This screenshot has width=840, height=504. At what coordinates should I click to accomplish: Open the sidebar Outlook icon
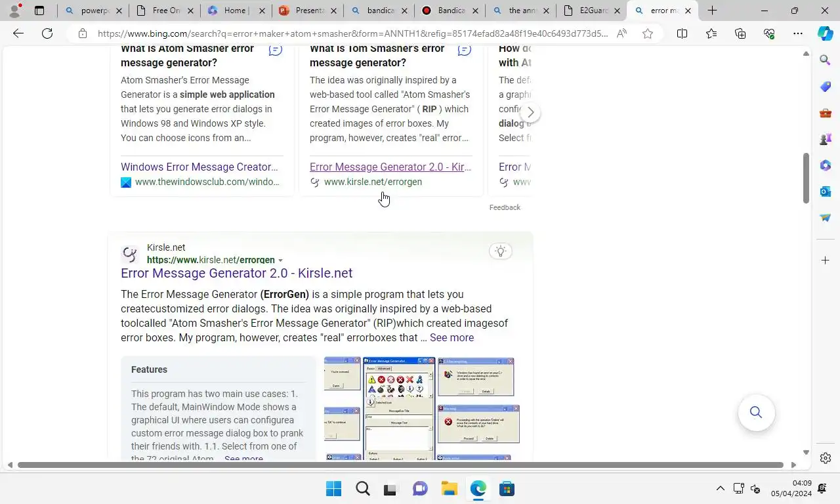click(x=826, y=192)
